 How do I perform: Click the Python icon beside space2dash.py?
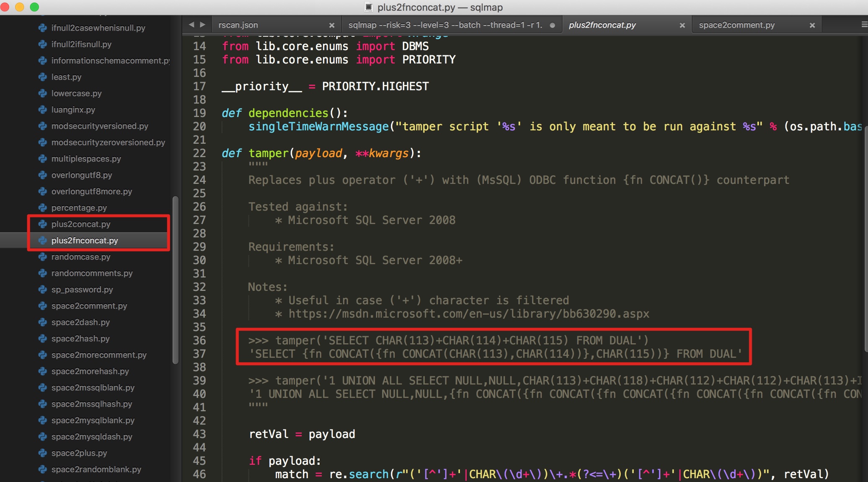42,322
